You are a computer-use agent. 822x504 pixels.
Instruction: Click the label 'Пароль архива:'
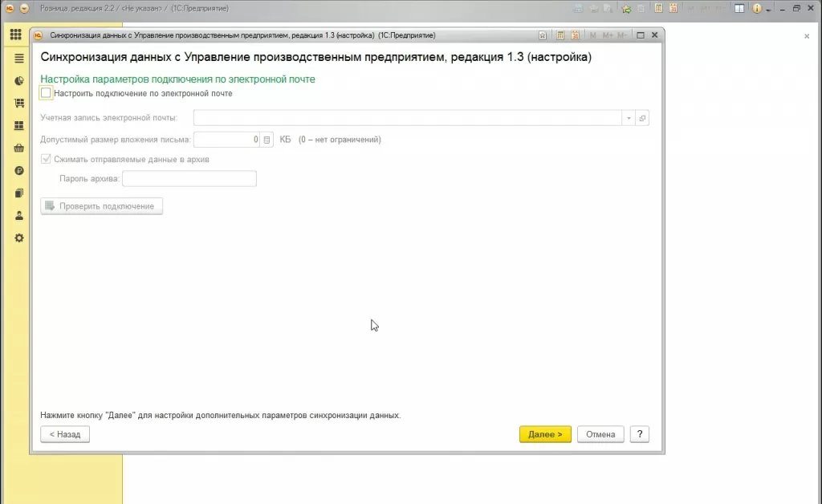(90, 179)
